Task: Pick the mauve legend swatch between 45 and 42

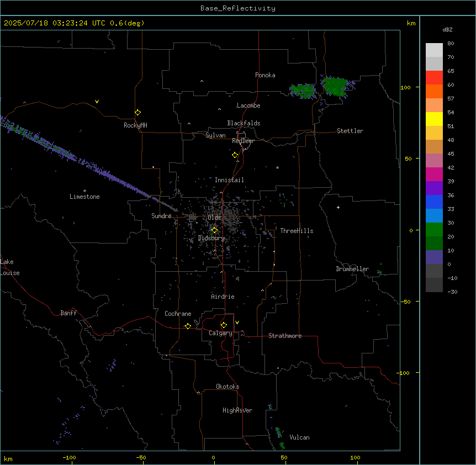Action: pos(434,161)
